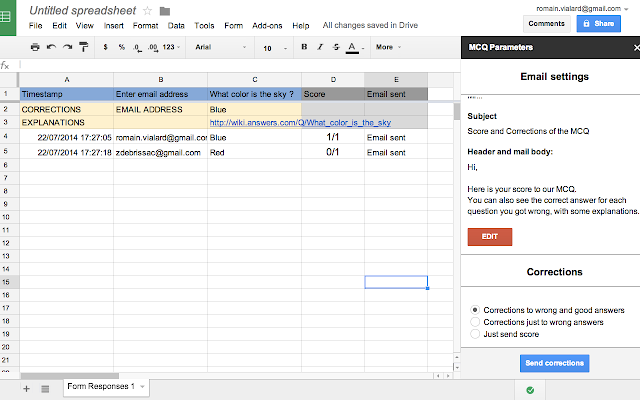Open the Tools menu
The width and height of the screenshot is (640, 400).
point(204,26)
